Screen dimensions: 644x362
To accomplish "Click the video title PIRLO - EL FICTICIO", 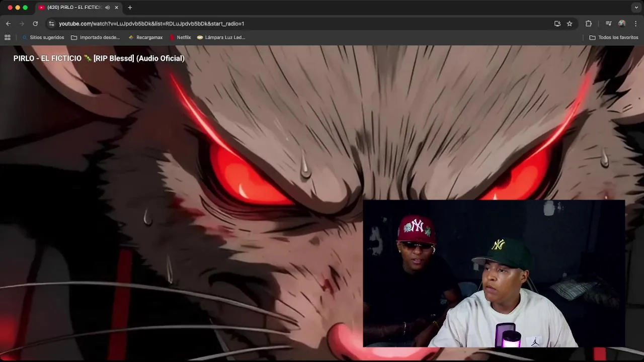I will pyautogui.click(x=99, y=58).
